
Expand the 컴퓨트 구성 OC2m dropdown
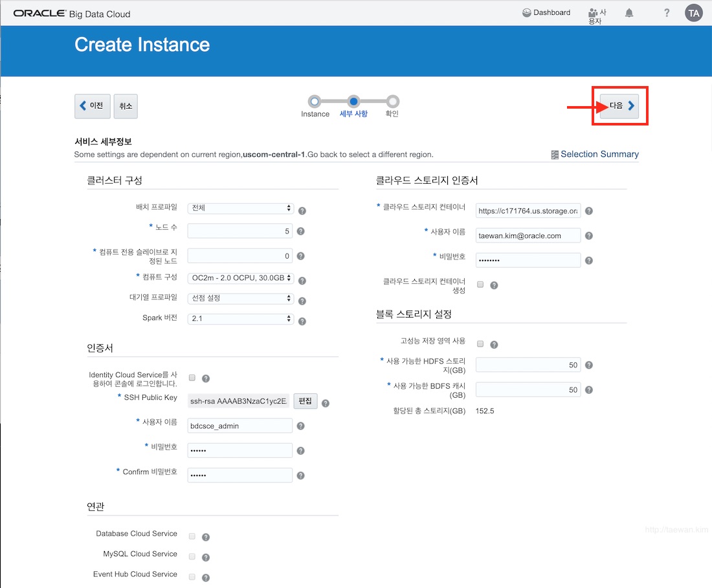tap(241, 278)
